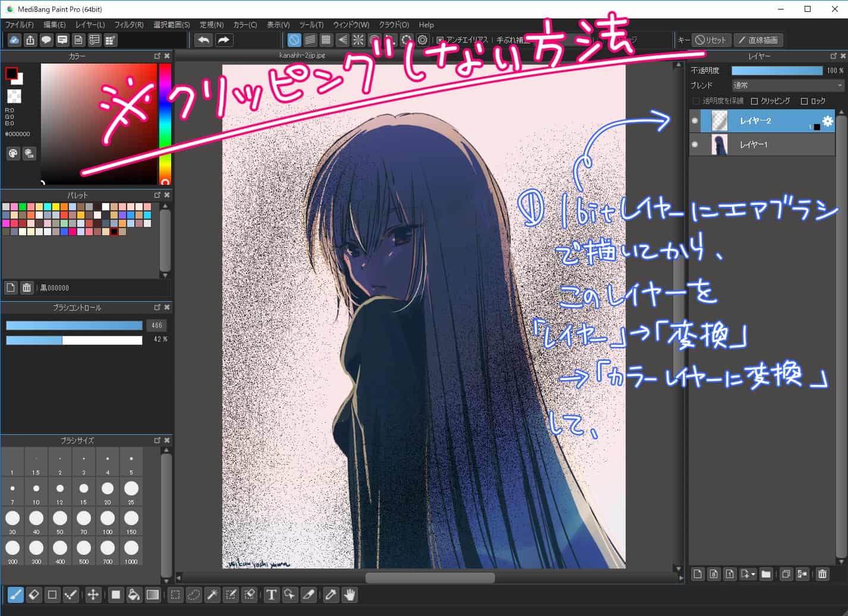Screen dimensions: 848x616
Task: Close the カラー panel
Action: [167, 56]
